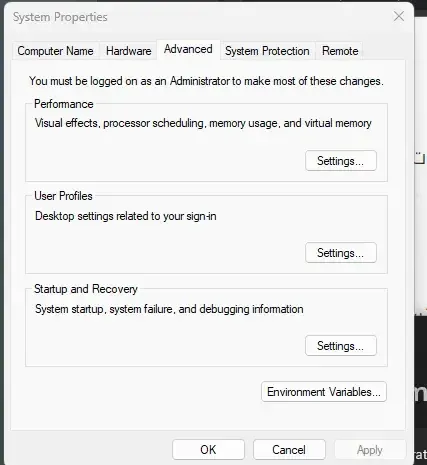This screenshot has height=465, width=427.
Task: Open Startup and Recovery Settings button
Action: pyautogui.click(x=341, y=346)
